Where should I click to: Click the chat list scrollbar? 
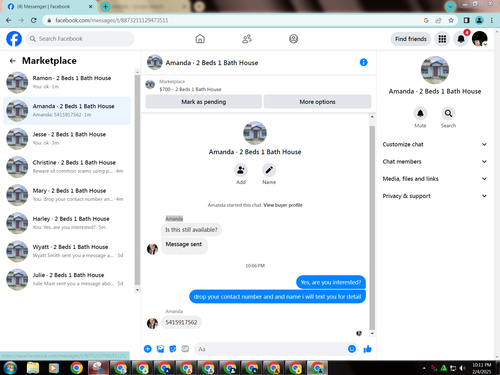137,180
